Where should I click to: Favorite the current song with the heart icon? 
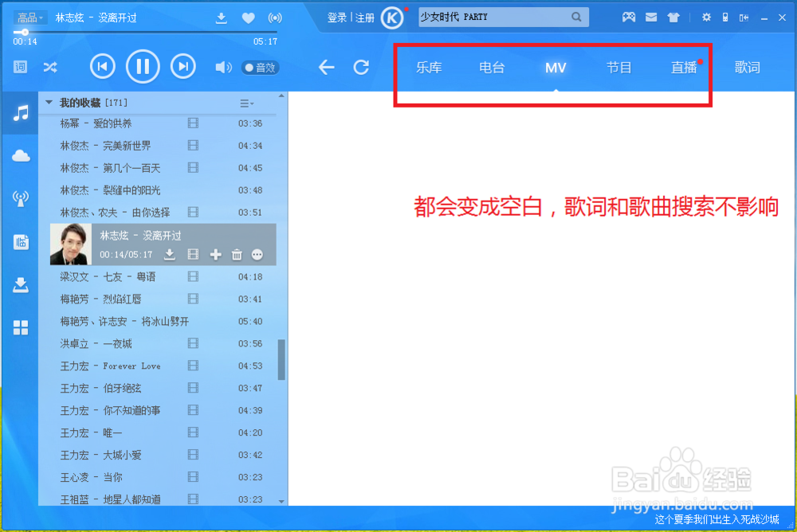248,18
